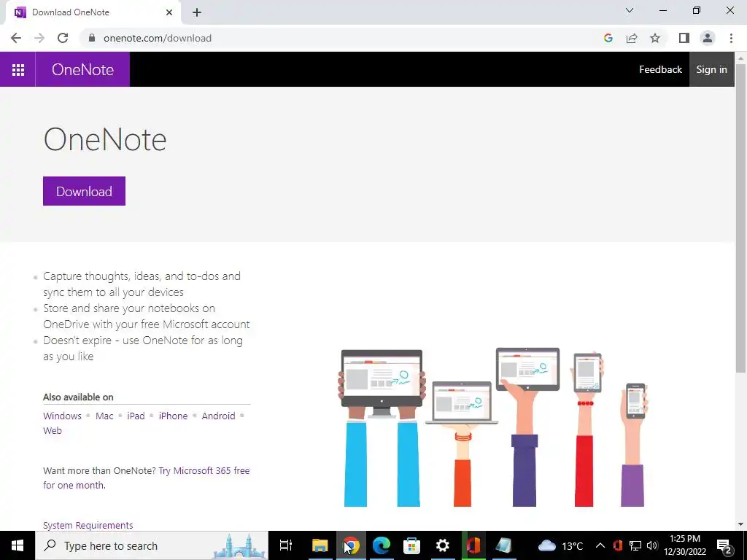747x560 pixels.
Task: Open the Windows Start menu
Action: click(x=18, y=545)
